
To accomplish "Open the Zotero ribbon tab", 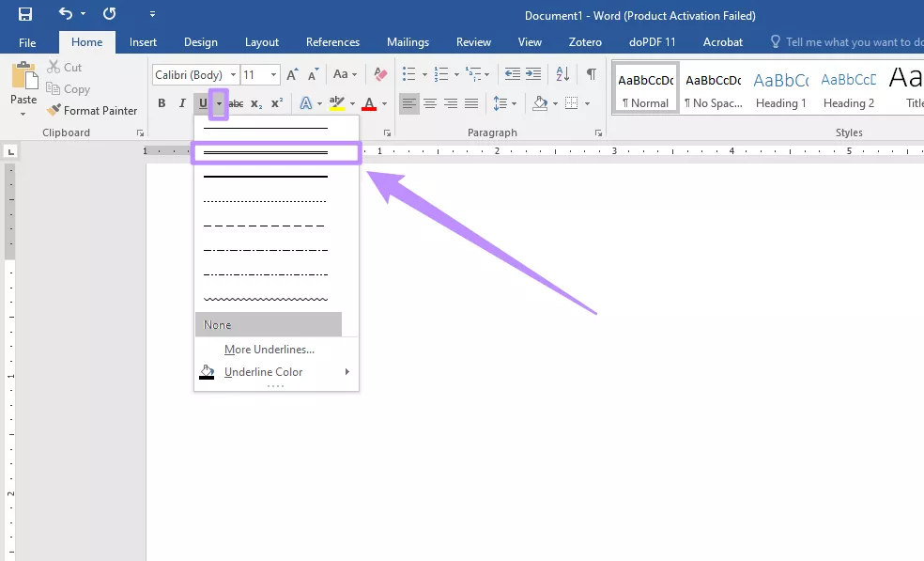I will [585, 41].
